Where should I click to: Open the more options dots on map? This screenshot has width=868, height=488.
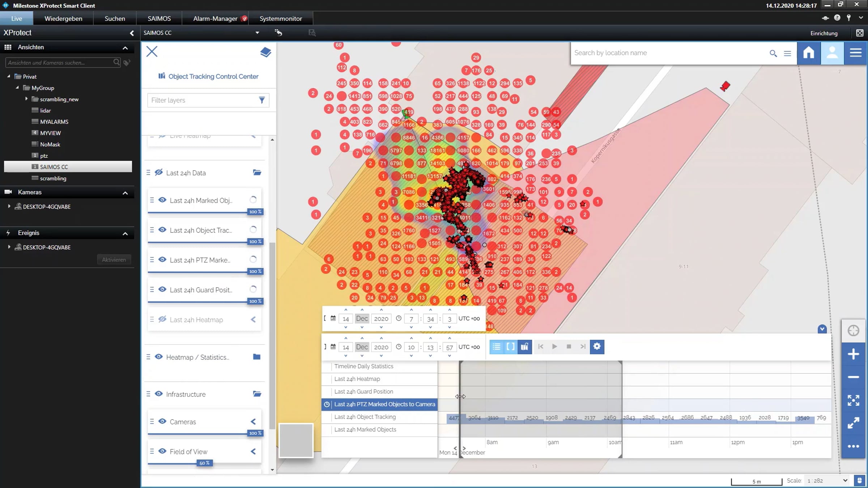pos(853,446)
